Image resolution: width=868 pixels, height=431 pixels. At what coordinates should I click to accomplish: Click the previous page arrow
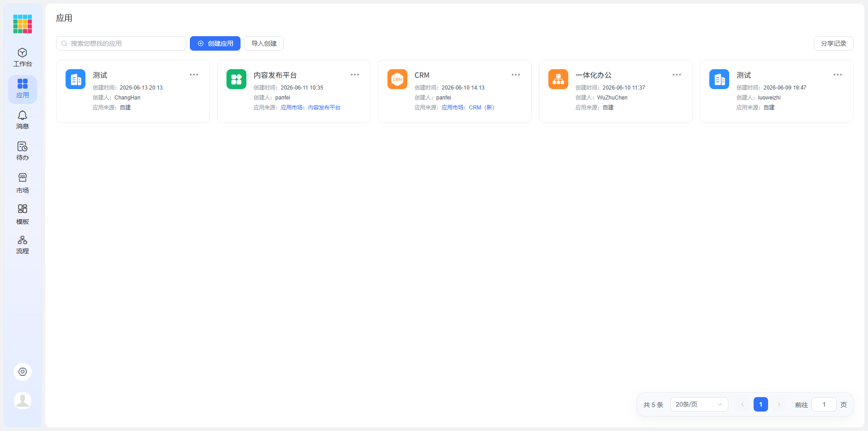tap(742, 404)
